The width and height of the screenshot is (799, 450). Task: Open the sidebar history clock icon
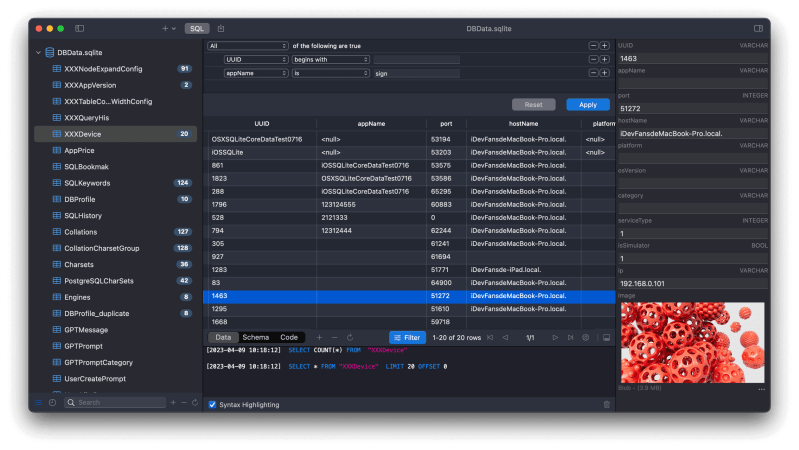pyautogui.click(x=52, y=403)
